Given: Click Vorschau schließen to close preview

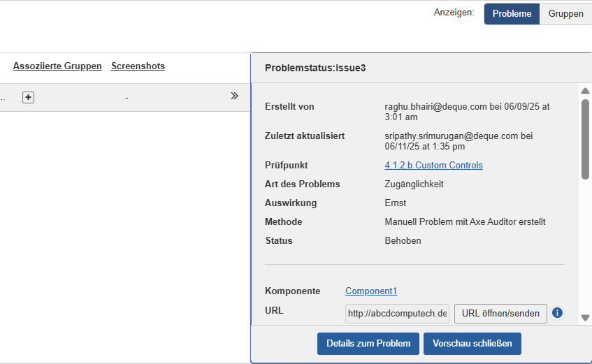Looking at the screenshot, I should (472, 344).
